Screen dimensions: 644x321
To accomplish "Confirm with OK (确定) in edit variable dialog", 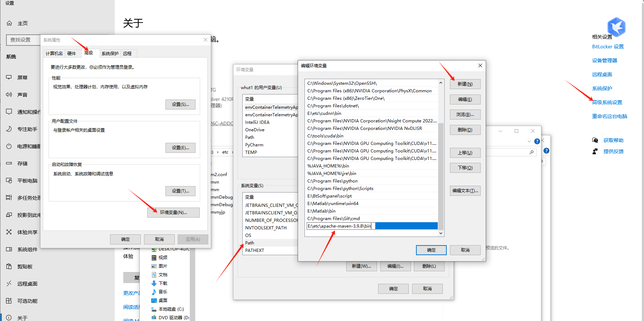I will (x=431, y=250).
